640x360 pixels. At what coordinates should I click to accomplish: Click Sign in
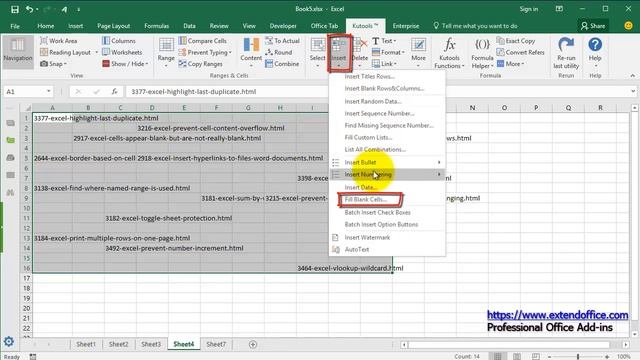pos(529,9)
